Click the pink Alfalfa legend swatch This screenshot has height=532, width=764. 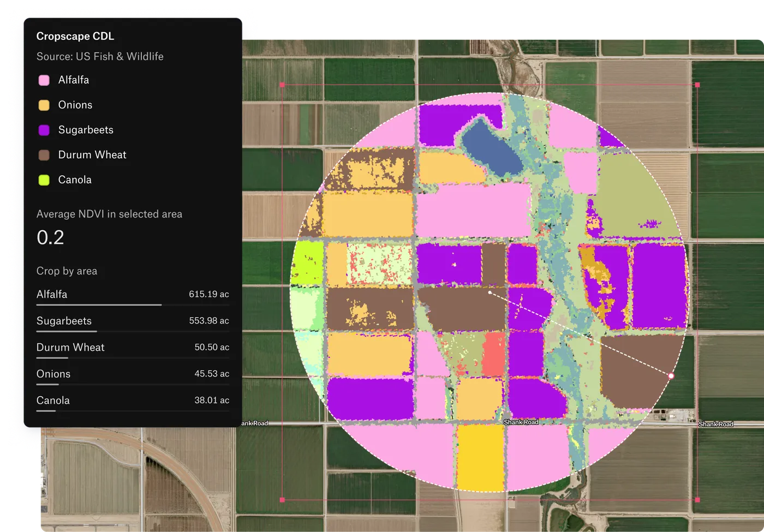click(44, 80)
